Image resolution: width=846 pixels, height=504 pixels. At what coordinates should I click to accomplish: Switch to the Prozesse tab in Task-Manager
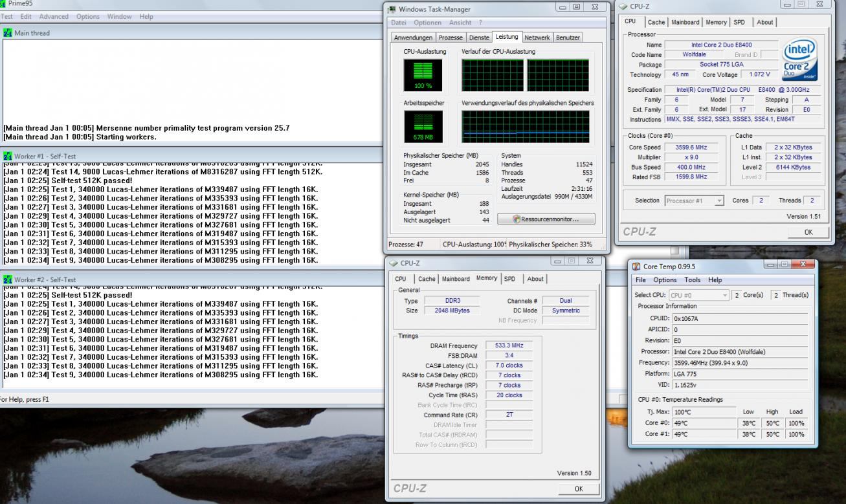450,38
